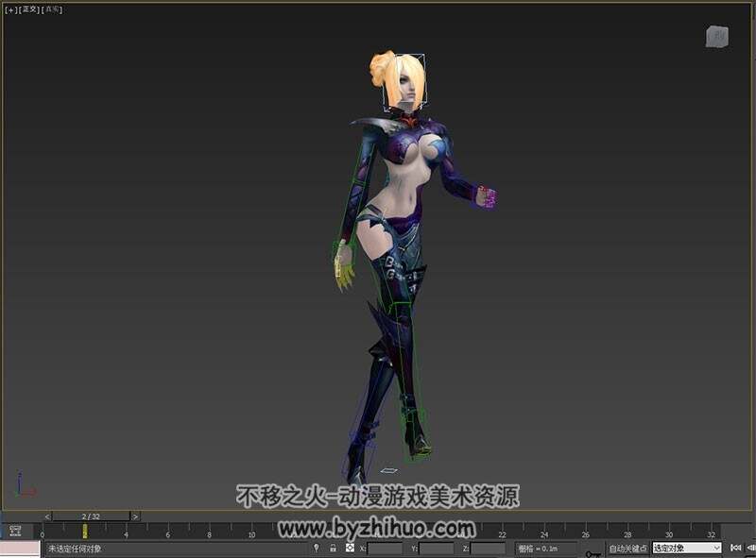Click the set key icon
This screenshot has width=756, height=558.
[x=593, y=553]
